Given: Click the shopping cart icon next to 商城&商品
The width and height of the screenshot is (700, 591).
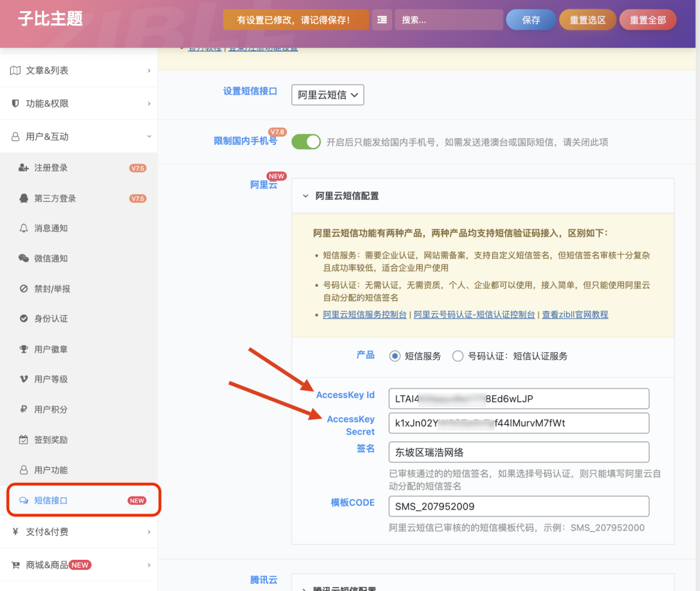Looking at the screenshot, I should click(16, 565).
